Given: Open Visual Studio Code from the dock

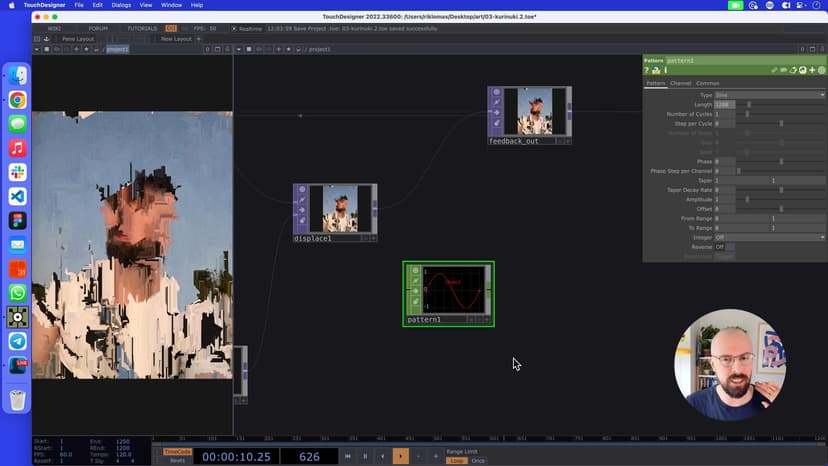Looking at the screenshot, I should coord(18,196).
